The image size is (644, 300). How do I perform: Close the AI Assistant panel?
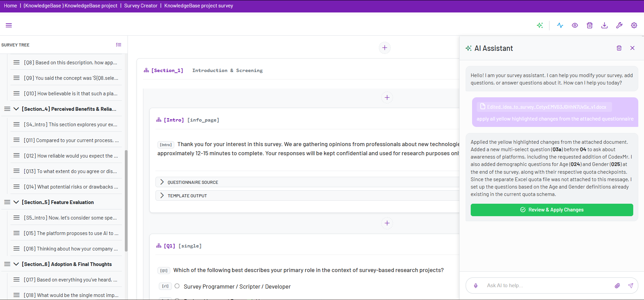632,48
